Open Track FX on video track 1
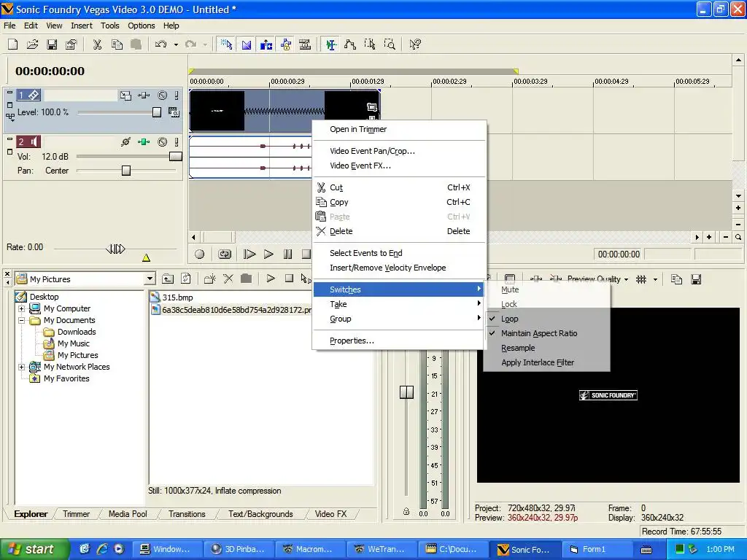 [x=144, y=96]
